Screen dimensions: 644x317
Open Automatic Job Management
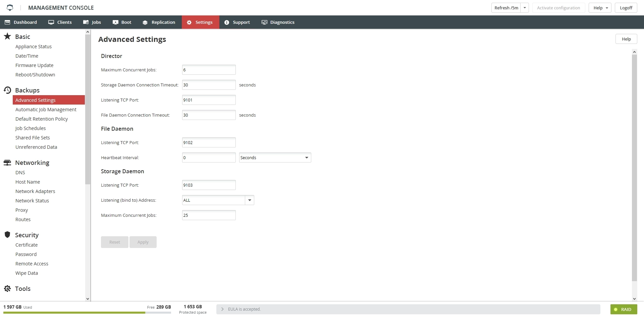[46, 110]
